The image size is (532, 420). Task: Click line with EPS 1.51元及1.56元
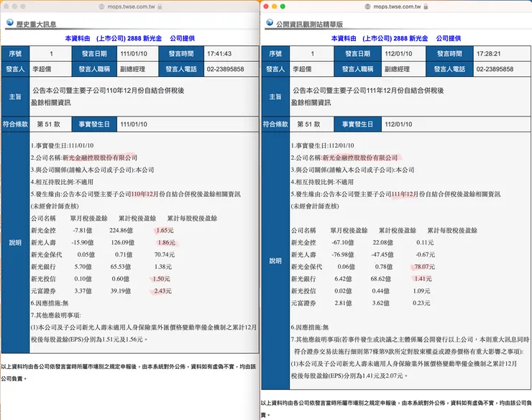pyautogui.click(x=89, y=339)
